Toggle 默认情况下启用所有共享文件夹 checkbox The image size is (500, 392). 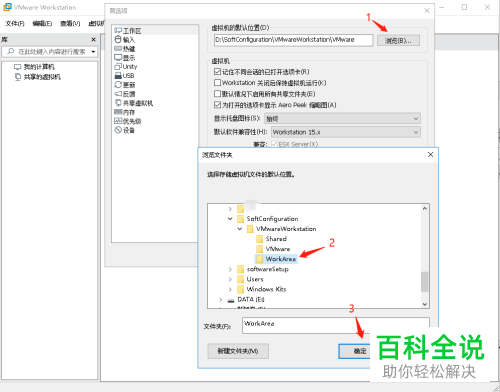point(217,94)
